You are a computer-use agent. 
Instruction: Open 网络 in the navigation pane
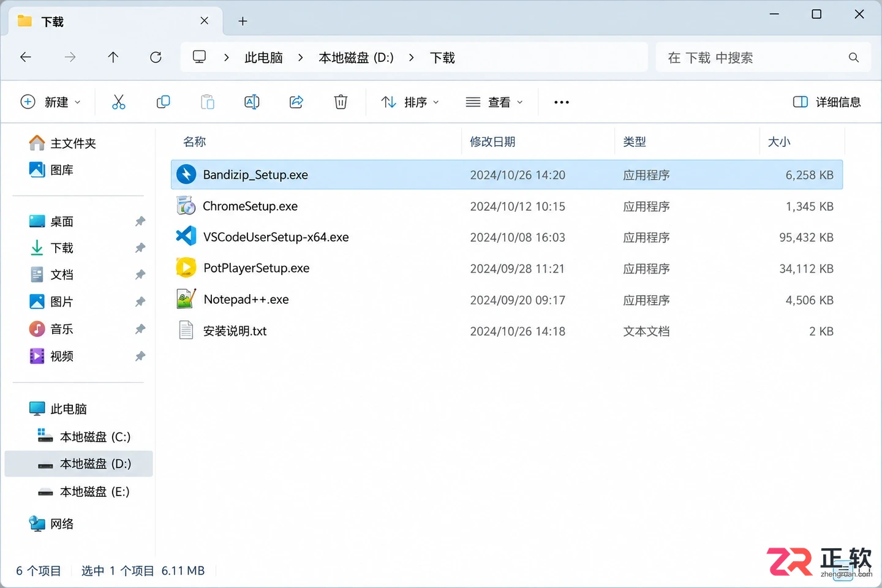click(x=51, y=524)
